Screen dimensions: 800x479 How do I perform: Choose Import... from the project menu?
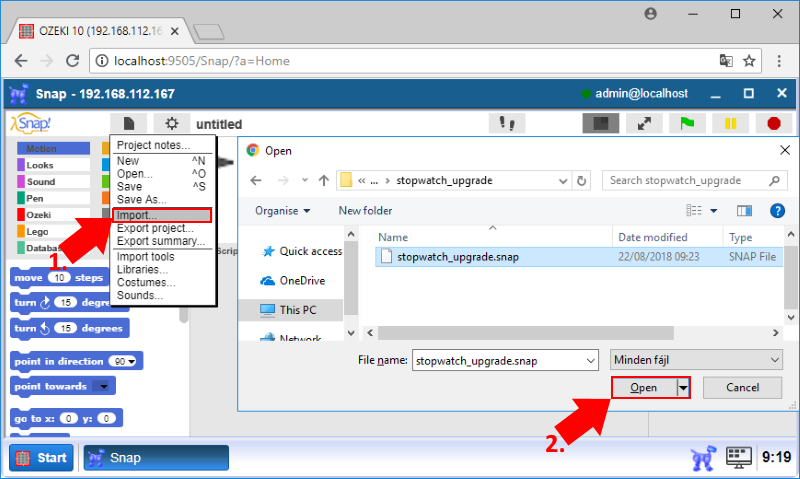(x=162, y=215)
